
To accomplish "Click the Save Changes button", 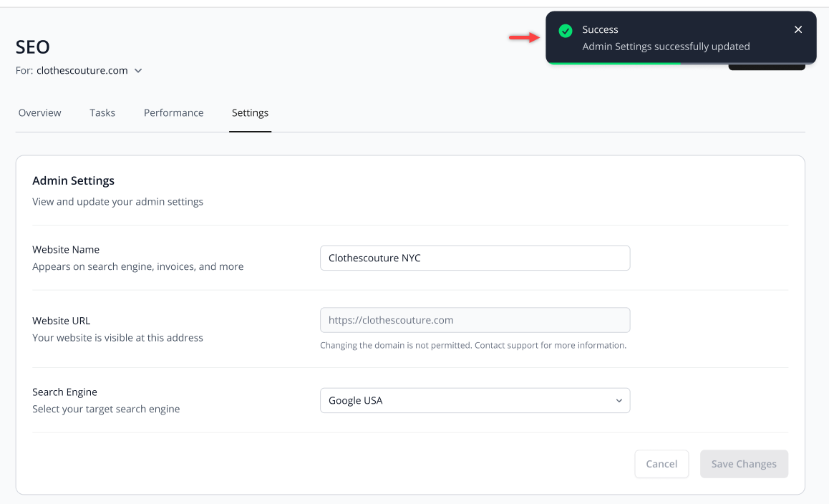I will click(744, 464).
